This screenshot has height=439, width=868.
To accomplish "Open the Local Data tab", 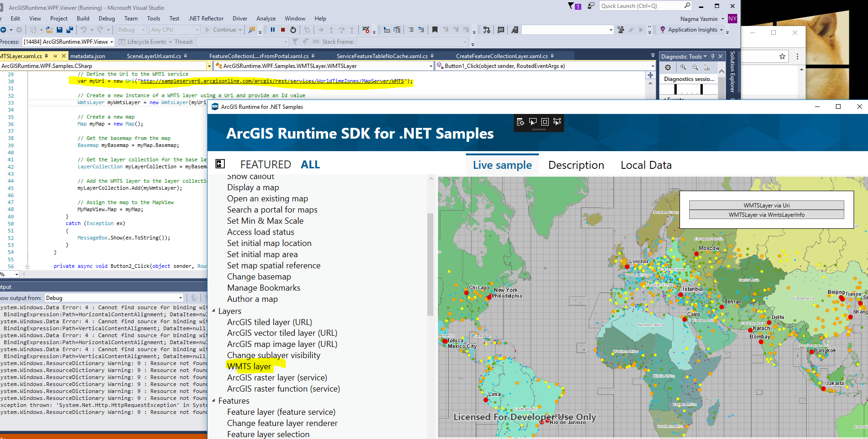I will (646, 165).
